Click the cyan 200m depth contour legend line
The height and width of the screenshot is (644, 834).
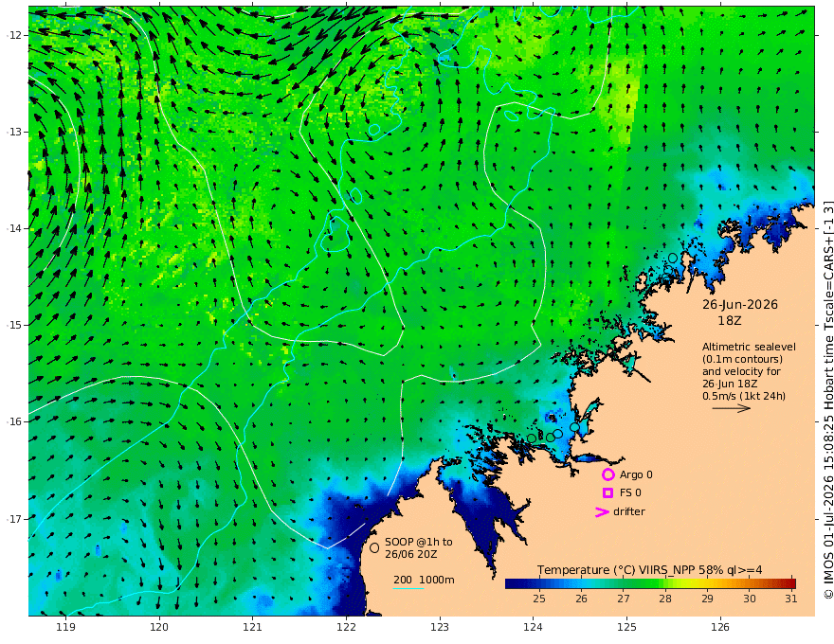408,588
